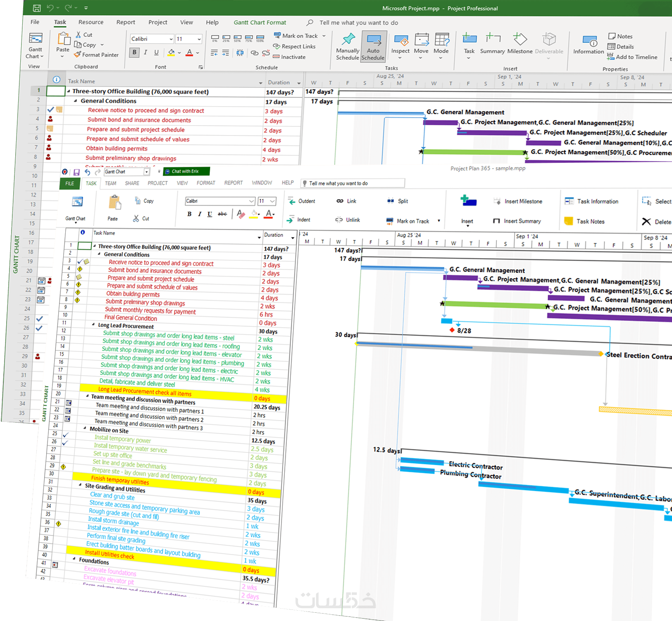The height and width of the screenshot is (621, 672).
Task: Open TEAM tab in Project Plan 365
Action: pyautogui.click(x=110, y=183)
